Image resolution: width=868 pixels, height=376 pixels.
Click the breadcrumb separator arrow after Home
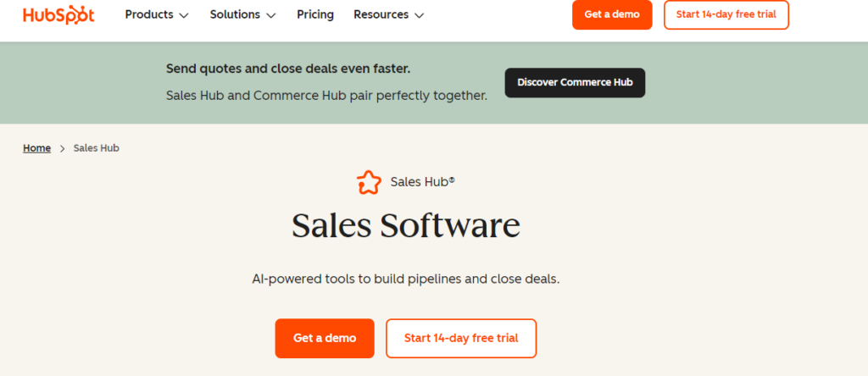pyautogui.click(x=62, y=149)
